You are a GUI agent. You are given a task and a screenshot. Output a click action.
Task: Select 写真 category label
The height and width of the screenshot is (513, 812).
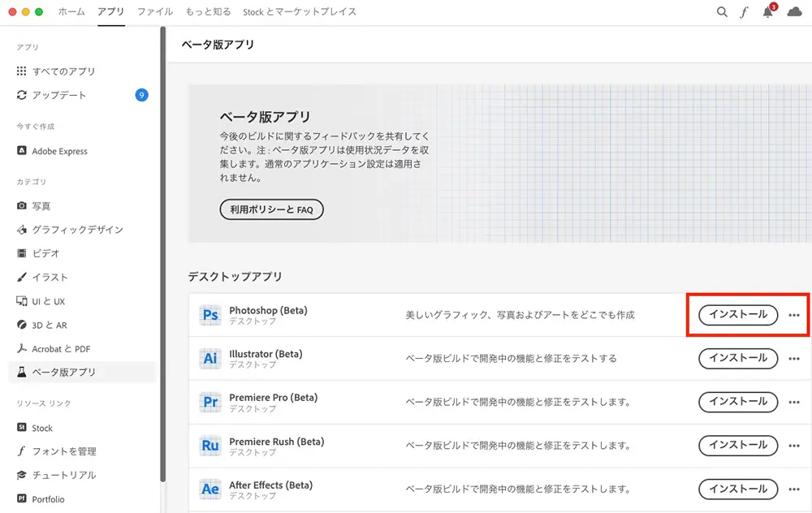(41, 205)
